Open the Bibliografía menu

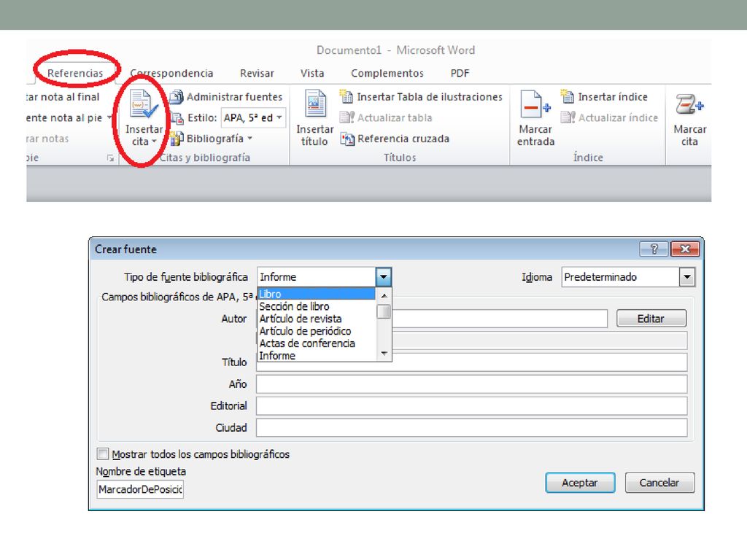(212, 139)
